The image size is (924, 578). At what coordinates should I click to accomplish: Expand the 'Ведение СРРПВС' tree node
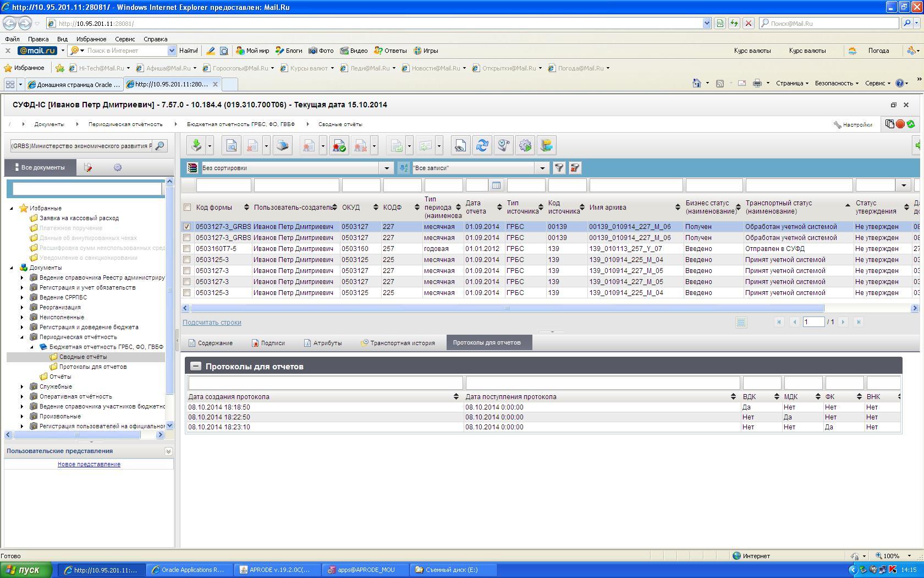coord(22,297)
